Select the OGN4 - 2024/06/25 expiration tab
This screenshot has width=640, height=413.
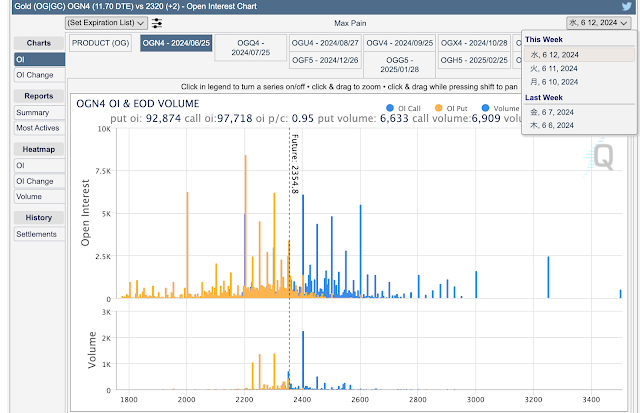[x=176, y=43]
